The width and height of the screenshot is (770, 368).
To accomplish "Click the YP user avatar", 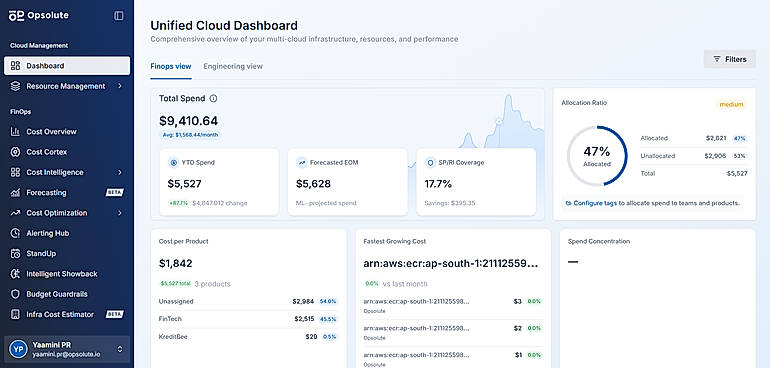I will (19, 349).
